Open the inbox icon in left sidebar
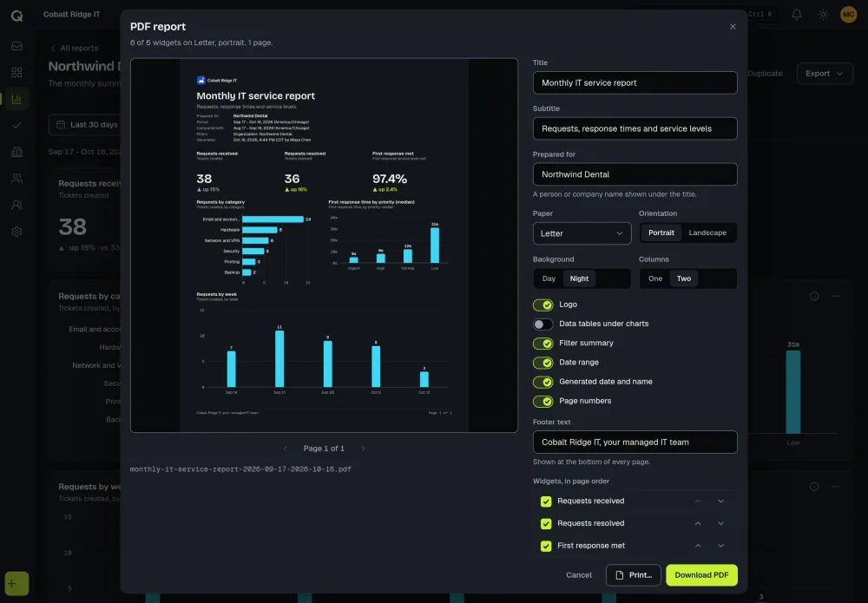Viewport: 868px width, 603px height. [16, 46]
